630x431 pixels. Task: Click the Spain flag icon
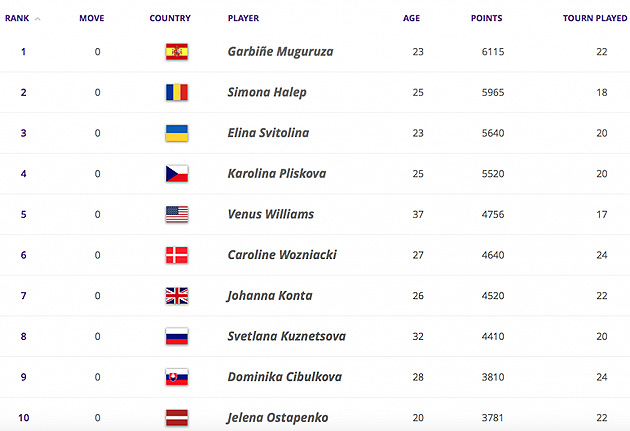click(x=177, y=52)
